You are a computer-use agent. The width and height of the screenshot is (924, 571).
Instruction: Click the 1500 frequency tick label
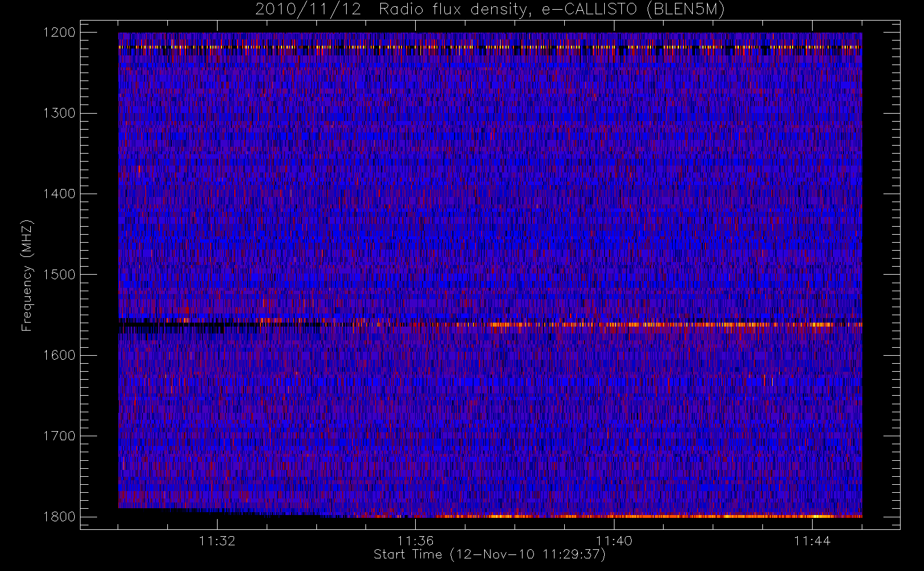pos(59,275)
